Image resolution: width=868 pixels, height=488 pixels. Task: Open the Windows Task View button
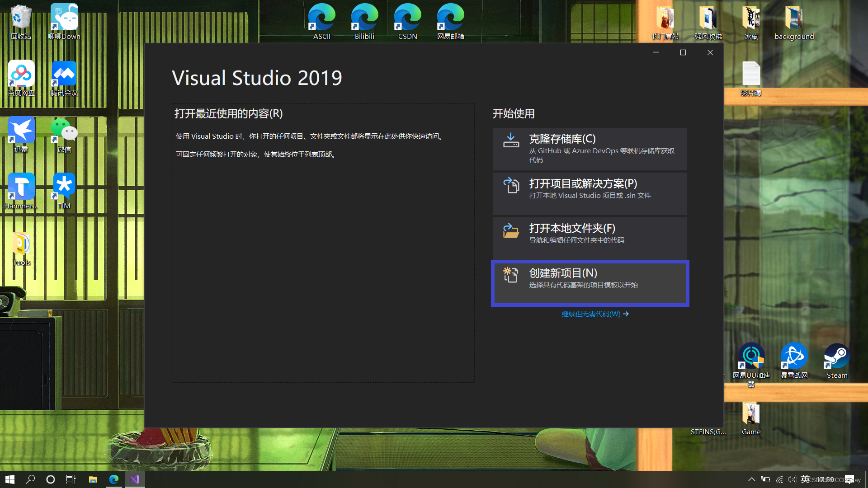pyautogui.click(x=71, y=479)
